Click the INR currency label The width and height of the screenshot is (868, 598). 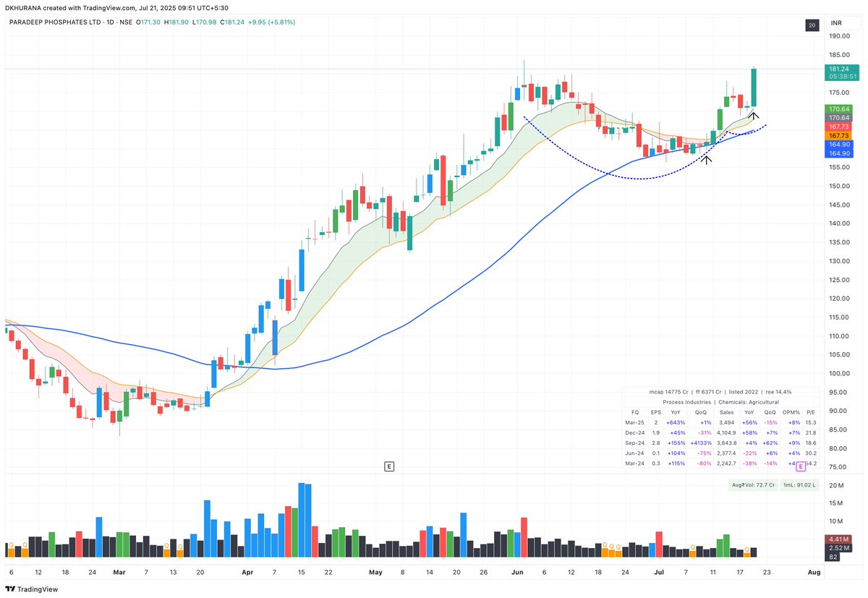coord(837,24)
